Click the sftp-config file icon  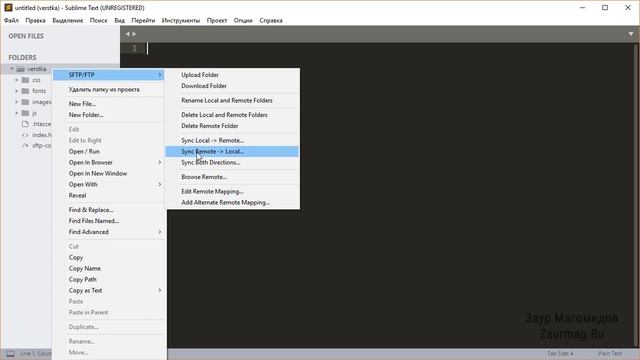coord(25,145)
